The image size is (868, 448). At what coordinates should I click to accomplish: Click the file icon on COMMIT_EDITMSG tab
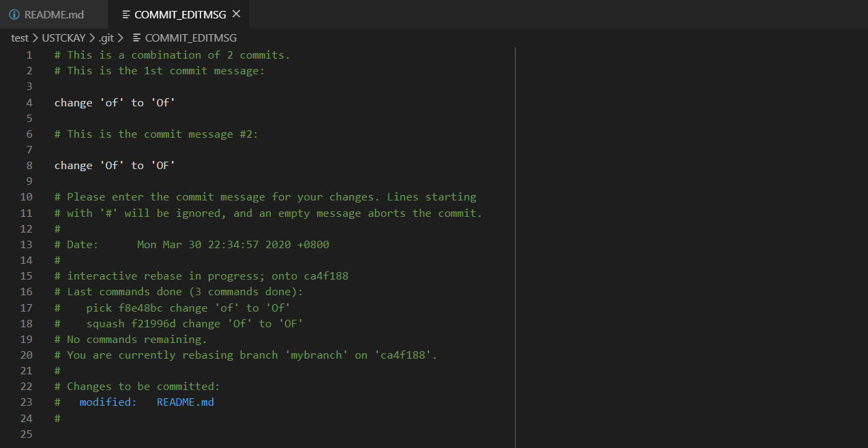[x=126, y=14]
